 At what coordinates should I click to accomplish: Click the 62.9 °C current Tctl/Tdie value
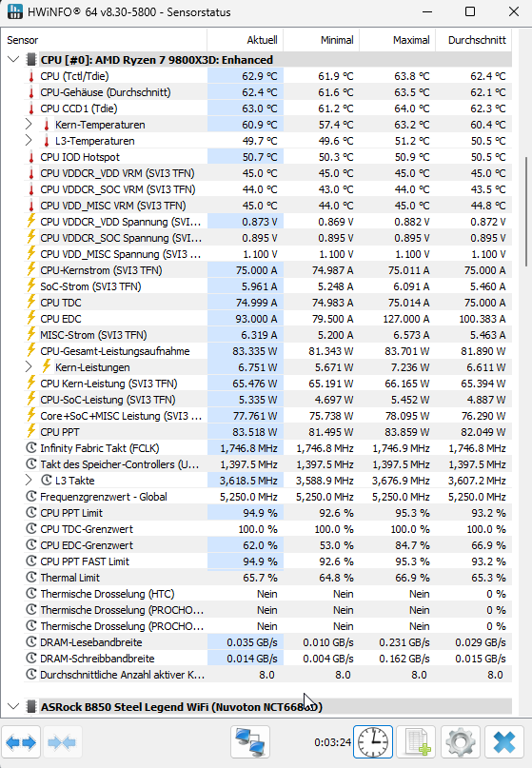pyautogui.click(x=260, y=76)
